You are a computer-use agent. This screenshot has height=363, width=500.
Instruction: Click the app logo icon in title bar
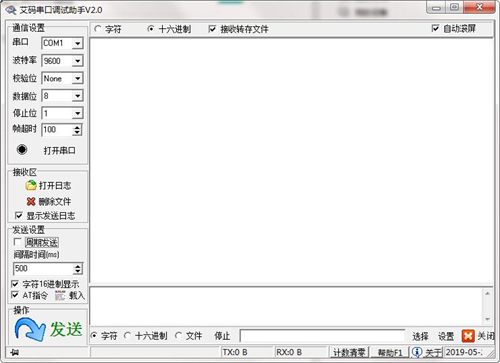click(x=11, y=10)
